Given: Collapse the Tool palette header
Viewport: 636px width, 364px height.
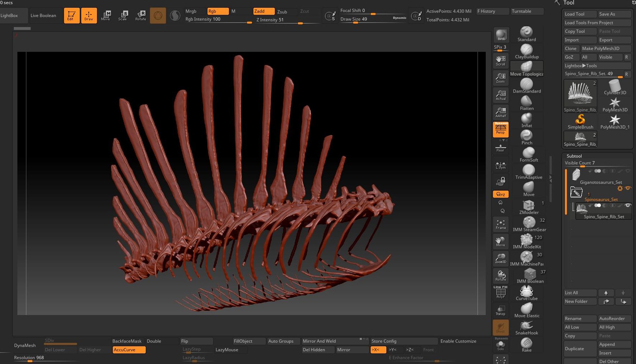Looking at the screenshot, I should [569, 3].
